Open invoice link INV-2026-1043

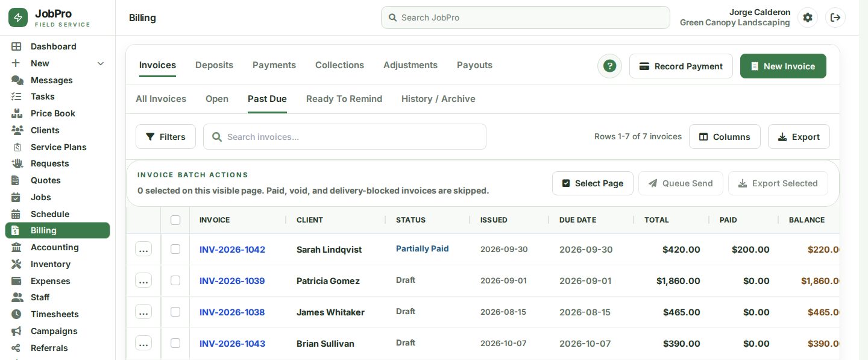pyautogui.click(x=232, y=344)
